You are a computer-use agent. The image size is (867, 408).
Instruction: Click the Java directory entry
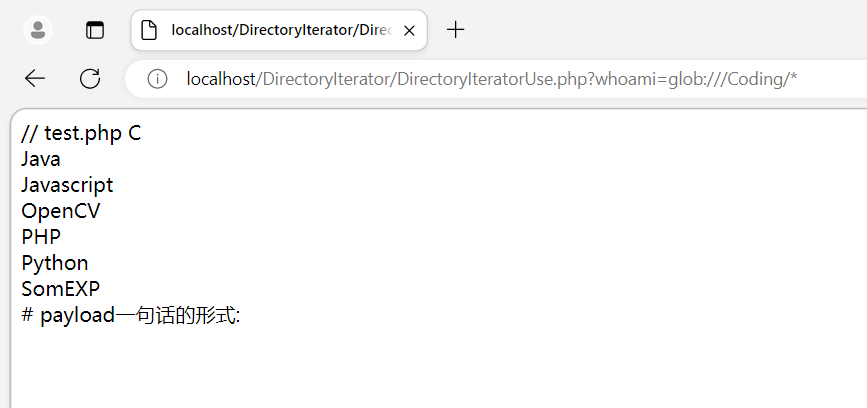pyautogui.click(x=41, y=159)
